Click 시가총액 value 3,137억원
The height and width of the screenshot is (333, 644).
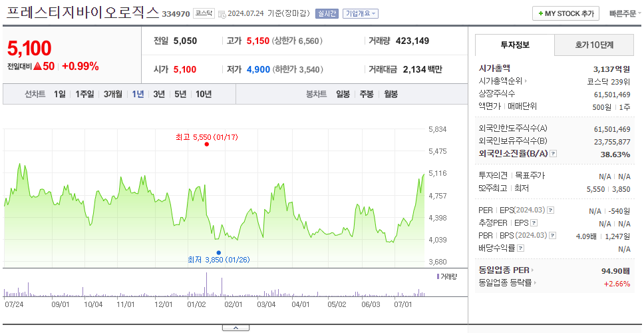click(611, 69)
